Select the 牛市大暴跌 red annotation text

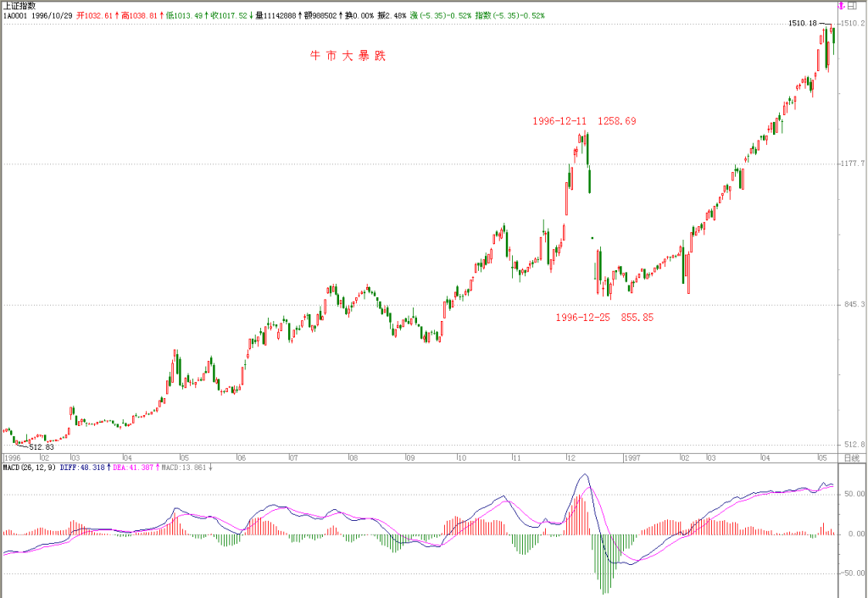[348, 56]
